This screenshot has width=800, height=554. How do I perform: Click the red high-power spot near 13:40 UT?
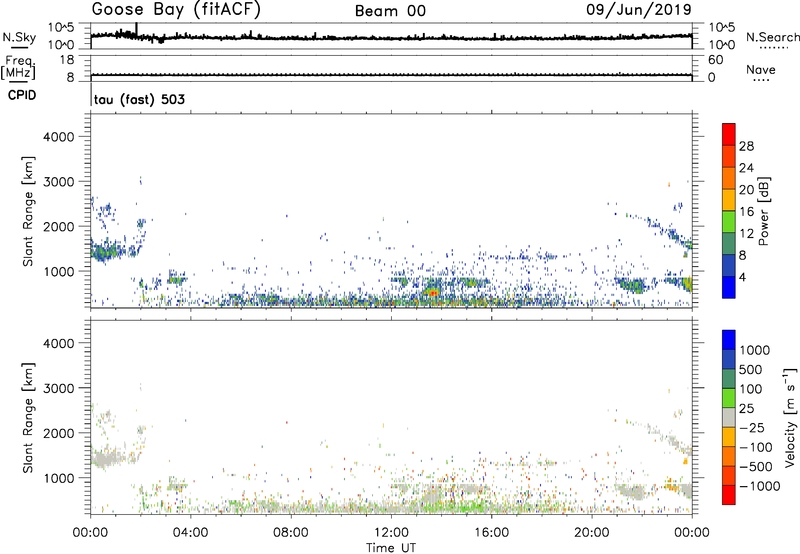point(433,293)
